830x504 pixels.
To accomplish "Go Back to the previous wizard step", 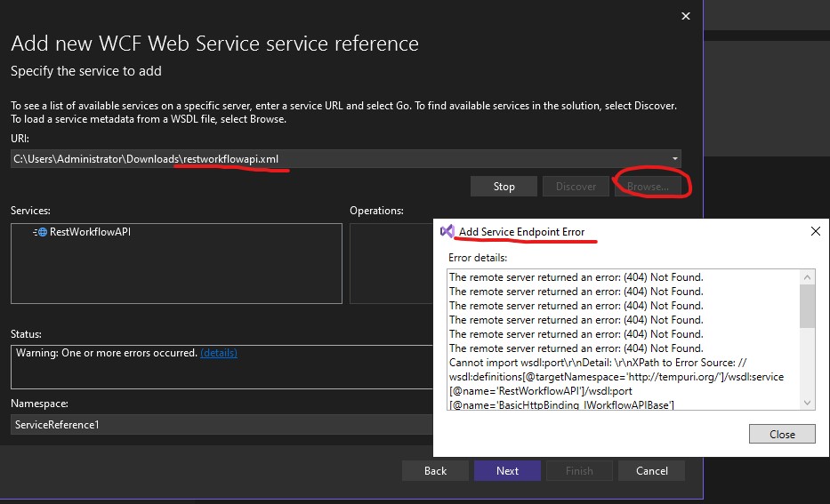I will coord(435,470).
